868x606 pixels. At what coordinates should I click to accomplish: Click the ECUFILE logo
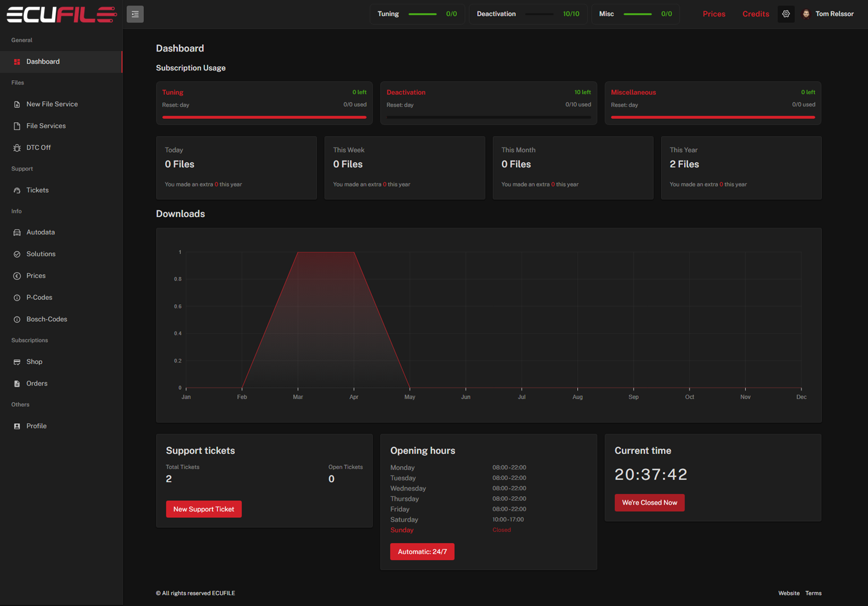click(61, 14)
